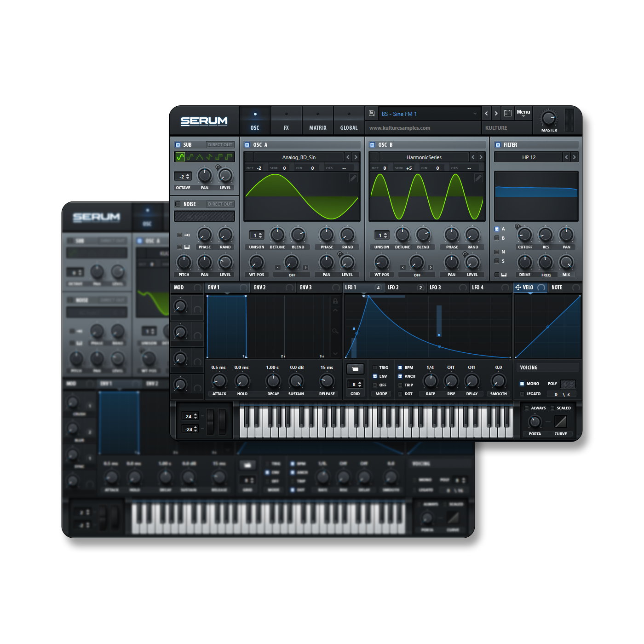This screenshot has height=644, width=644.
Task: Select the LFO 2 tab
Action: pos(393,287)
